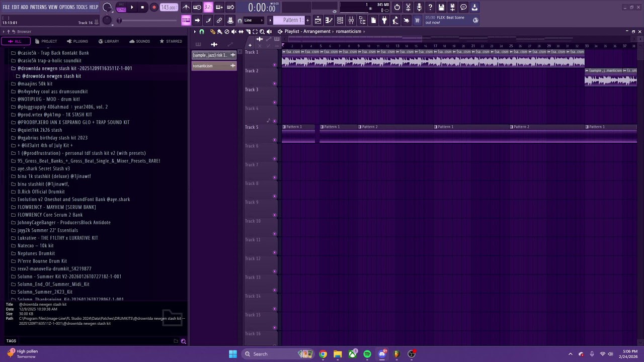Image resolution: width=644 pixels, height=362 pixels.
Task: Select the playlist Slice tool
Action: (x=248, y=32)
